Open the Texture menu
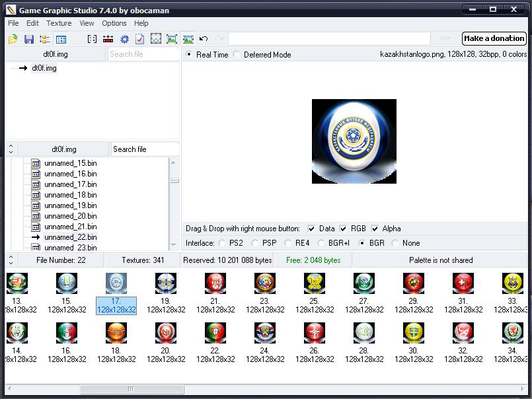The width and height of the screenshot is (532, 399). [x=59, y=23]
